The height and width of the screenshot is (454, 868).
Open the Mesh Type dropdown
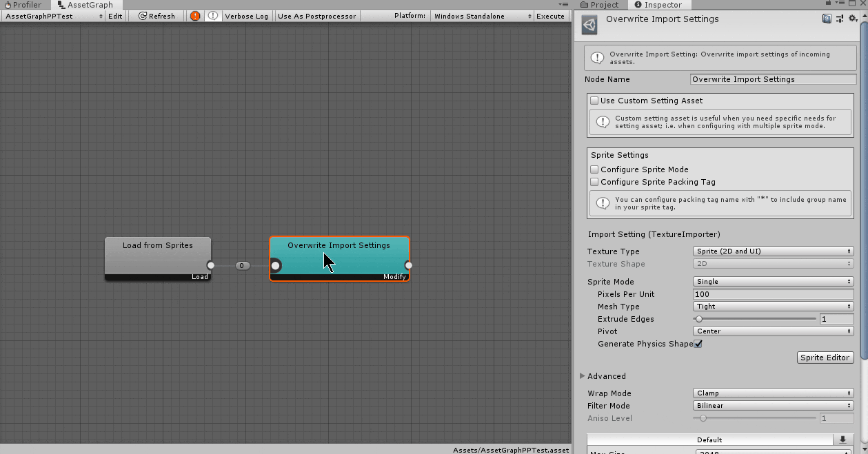[x=773, y=307]
